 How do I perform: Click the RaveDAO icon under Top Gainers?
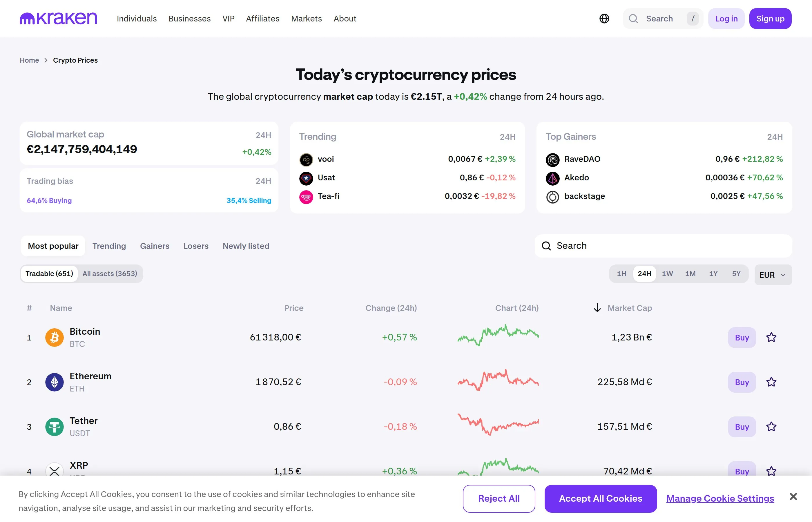point(552,160)
